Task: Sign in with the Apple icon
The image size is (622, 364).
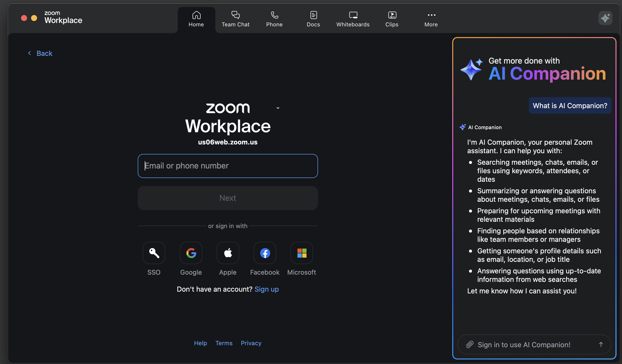Action: click(x=228, y=253)
